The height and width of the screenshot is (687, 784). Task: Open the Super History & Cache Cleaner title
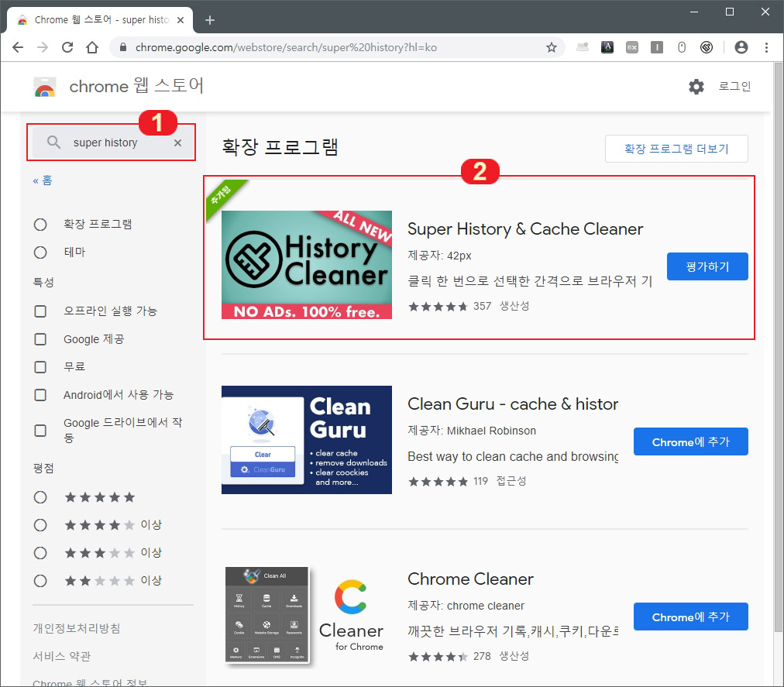(x=525, y=229)
